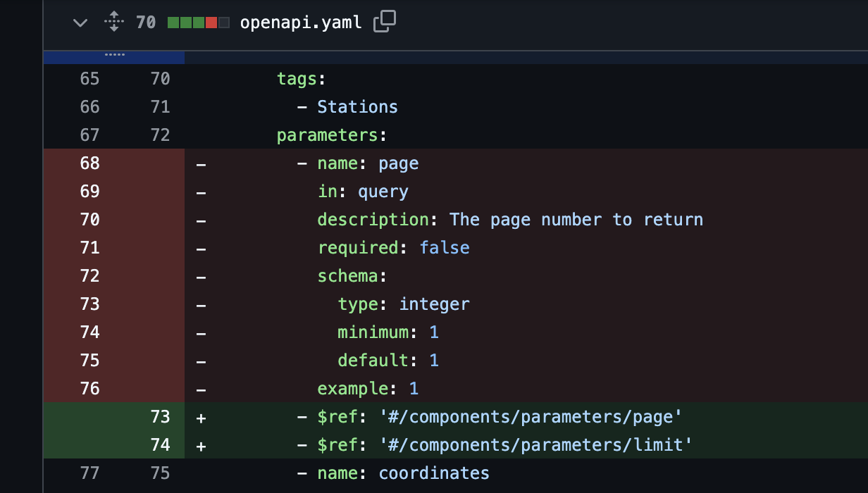Click the '#/components/parameters/page' reference string

pyautogui.click(x=531, y=417)
